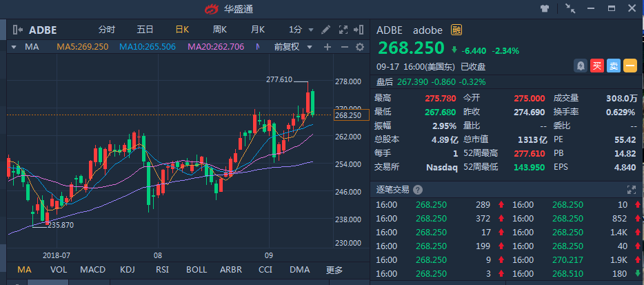The image size is (644, 285).
Task: Collapse the left panel beside ADBE
Action: [18, 30]
